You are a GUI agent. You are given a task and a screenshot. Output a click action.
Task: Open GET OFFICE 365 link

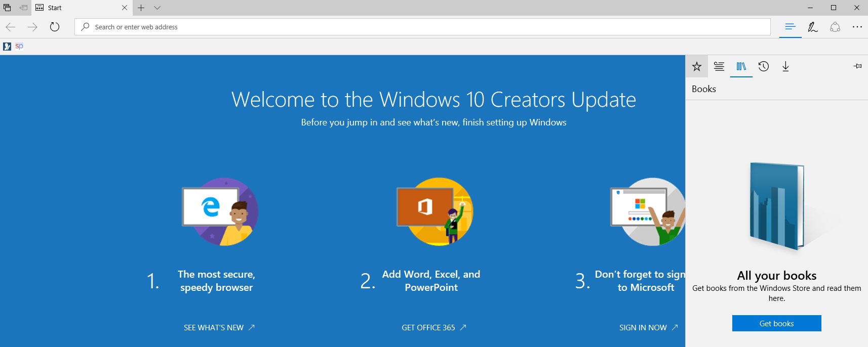[x=434, y=328]
